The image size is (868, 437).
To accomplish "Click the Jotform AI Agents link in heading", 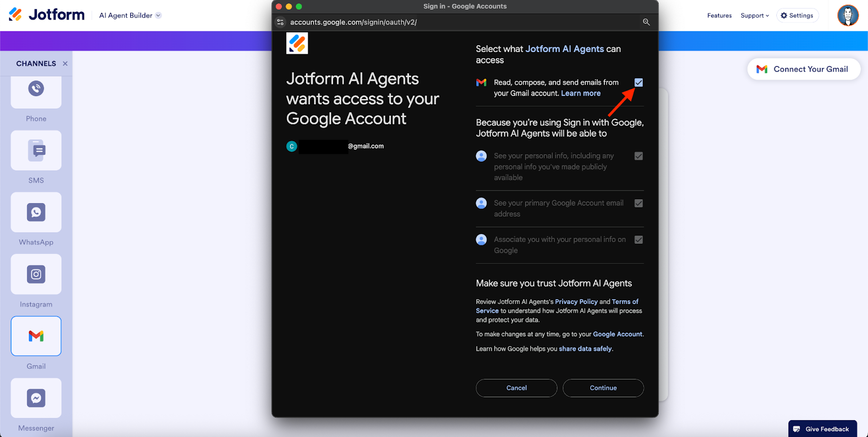I will 565,49.
